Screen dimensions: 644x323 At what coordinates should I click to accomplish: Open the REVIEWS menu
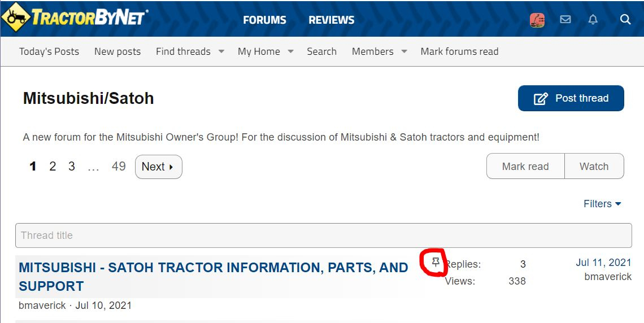point(331,20)
